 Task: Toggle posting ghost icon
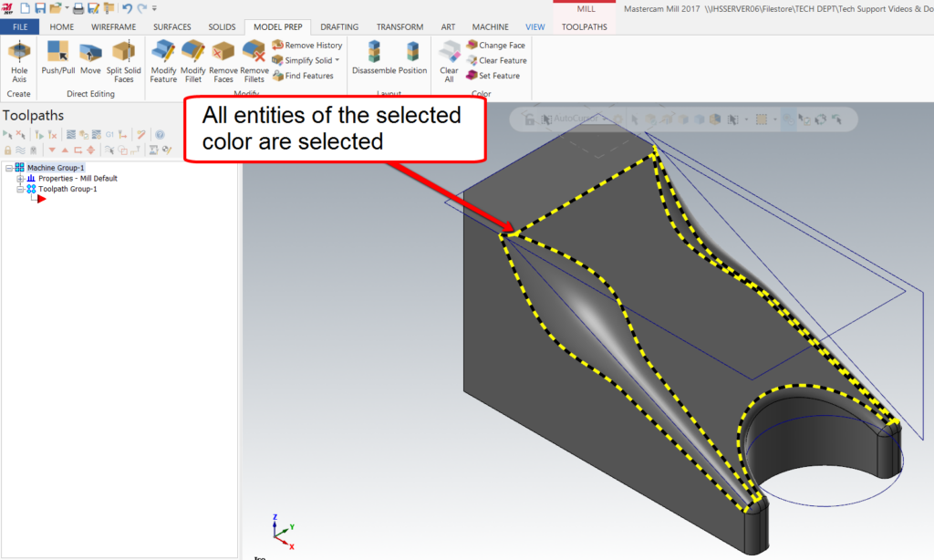coord(34,150)
